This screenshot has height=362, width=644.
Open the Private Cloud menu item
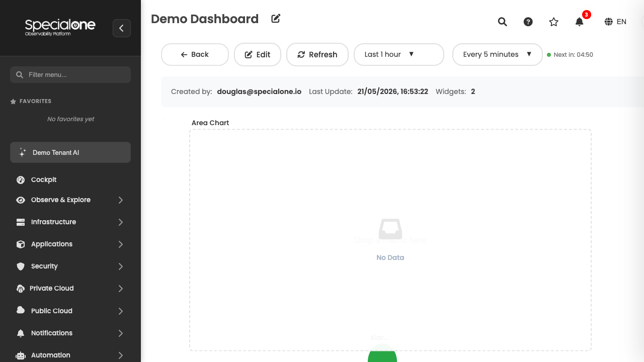(x=70, y=288)
